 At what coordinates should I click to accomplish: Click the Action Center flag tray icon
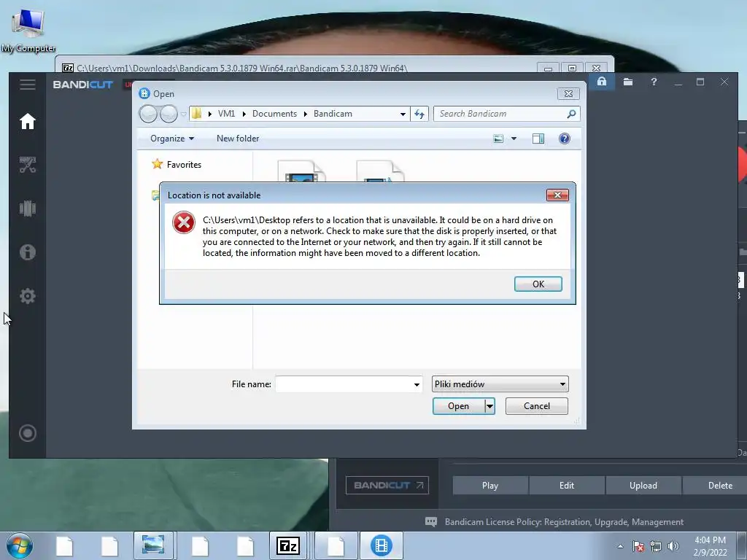coord(638,546)
